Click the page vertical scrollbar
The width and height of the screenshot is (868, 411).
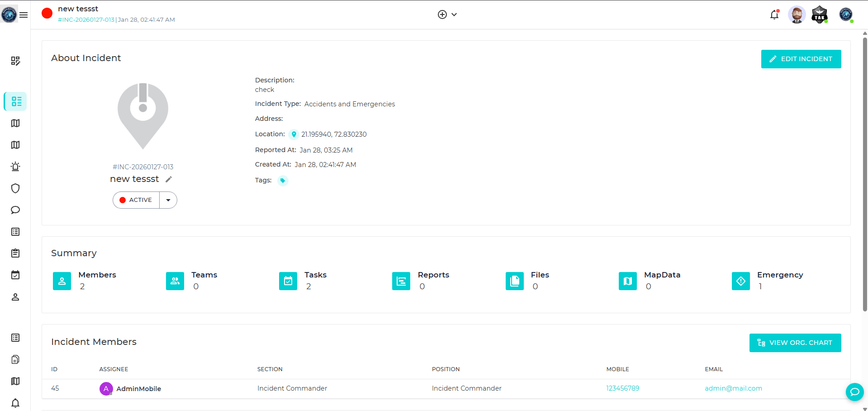pos(865,172)
